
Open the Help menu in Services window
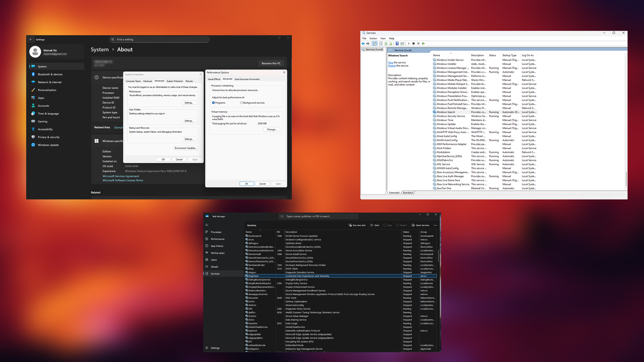point(392,39)
